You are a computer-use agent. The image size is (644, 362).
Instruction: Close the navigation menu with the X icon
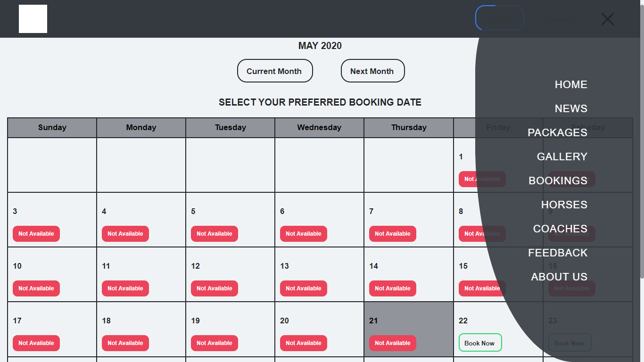coord(608,19)
